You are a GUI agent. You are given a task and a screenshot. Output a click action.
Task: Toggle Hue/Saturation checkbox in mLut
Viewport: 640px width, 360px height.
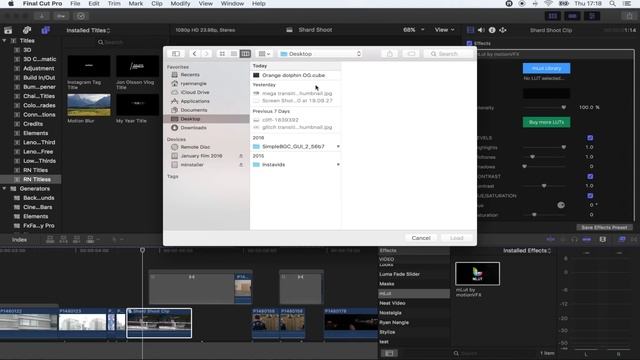[x=590, y=196]
